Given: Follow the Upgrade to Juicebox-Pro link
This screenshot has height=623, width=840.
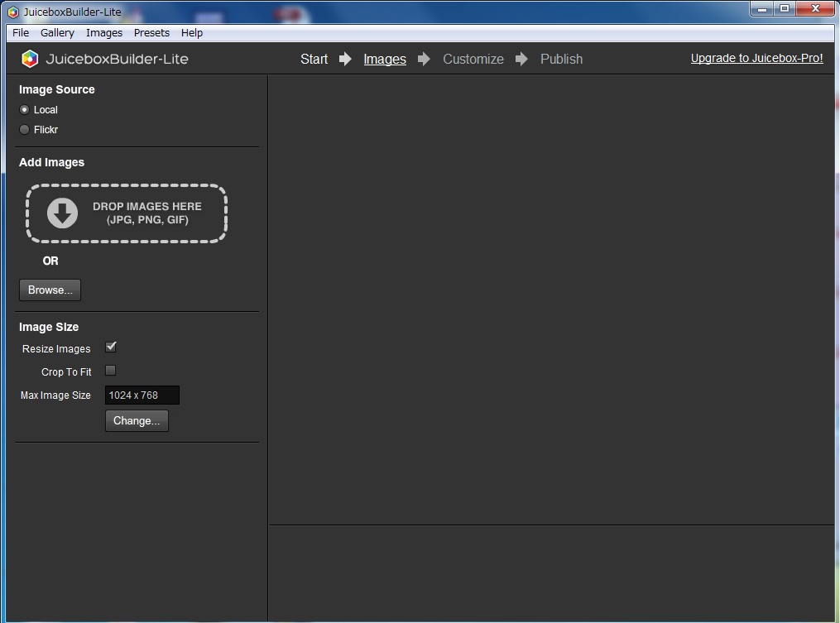Looking at the screenshot, I should pos(756,59).
